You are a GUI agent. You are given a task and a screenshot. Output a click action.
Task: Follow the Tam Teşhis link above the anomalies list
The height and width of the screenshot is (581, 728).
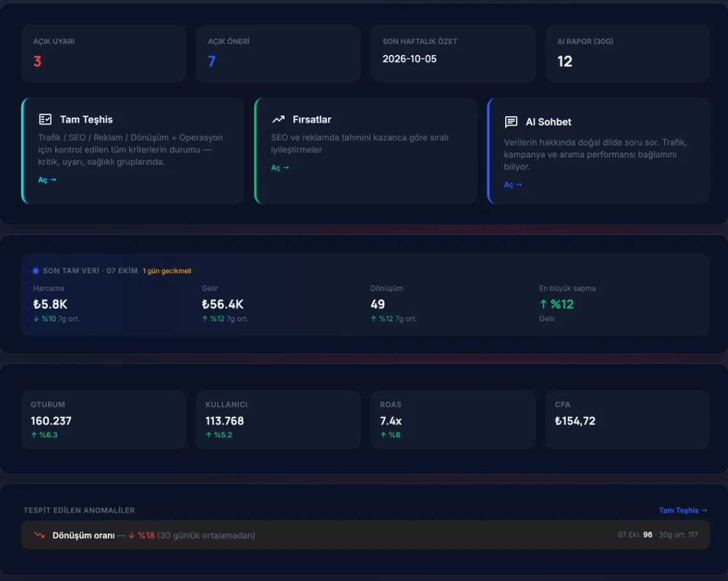[x=683, y=511]
